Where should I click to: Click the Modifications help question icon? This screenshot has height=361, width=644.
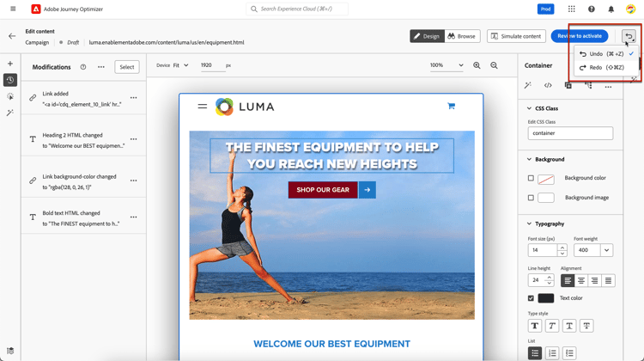83,67
